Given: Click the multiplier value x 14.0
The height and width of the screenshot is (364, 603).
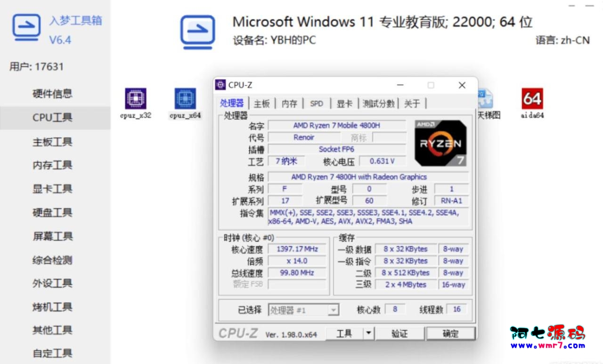Looking at the screenshot, I should (x=297, y=261).
